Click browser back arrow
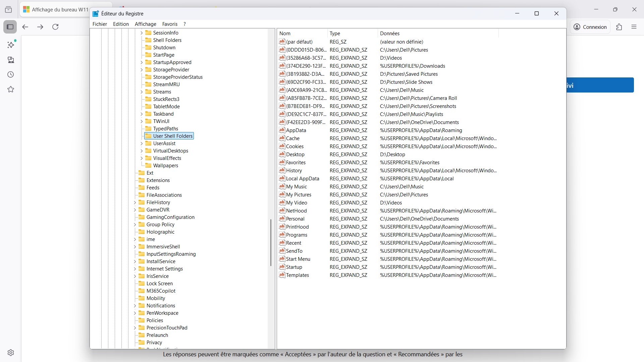 25,27
